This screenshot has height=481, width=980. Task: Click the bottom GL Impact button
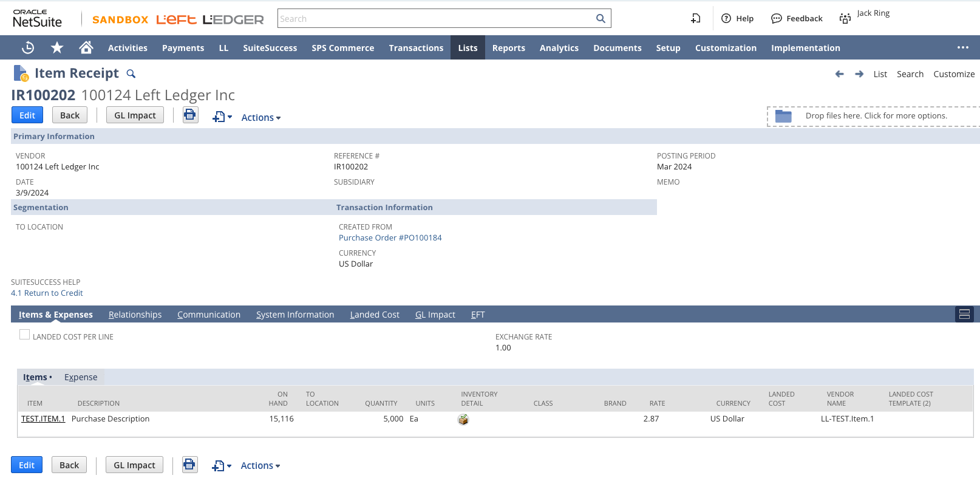[x=134, y=465]
